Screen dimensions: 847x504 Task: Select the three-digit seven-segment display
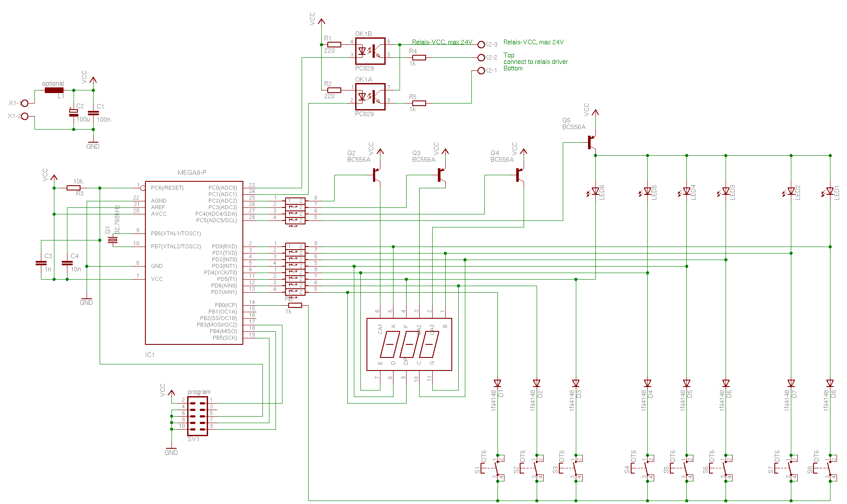coord(409,344)
